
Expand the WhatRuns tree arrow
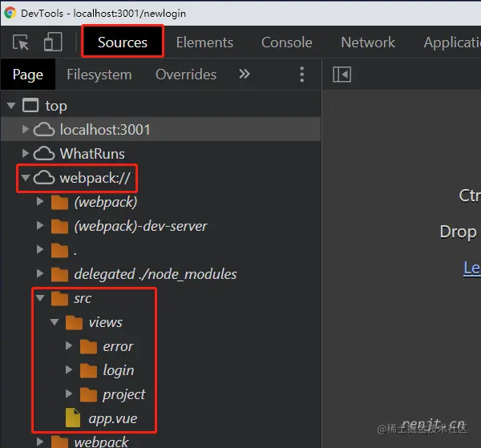(x=26, y=153)
